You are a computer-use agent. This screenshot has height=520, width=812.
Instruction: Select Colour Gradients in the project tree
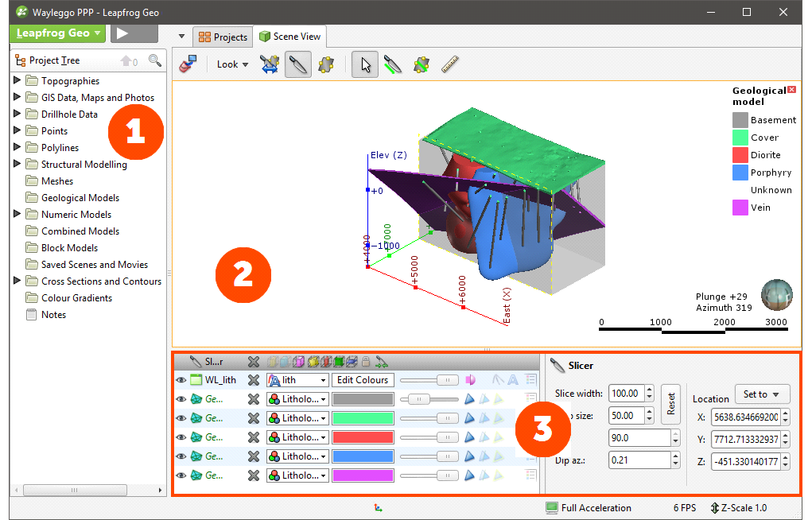(x=76, y=298)
